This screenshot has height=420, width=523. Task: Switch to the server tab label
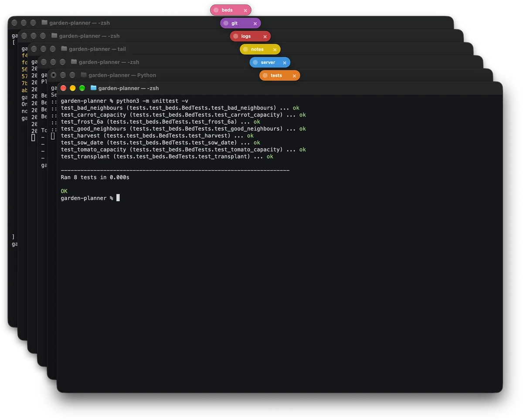click(268, 62)
